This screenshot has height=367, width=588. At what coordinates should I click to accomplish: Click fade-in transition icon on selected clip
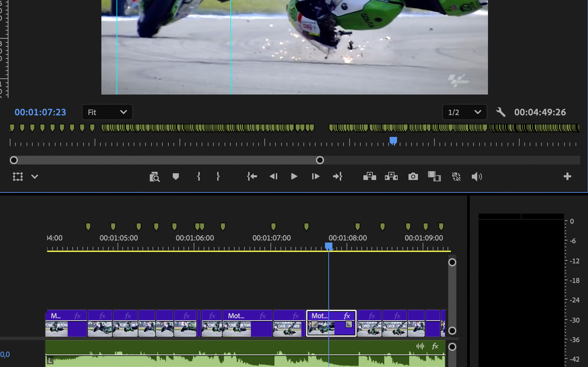point(314,324)
